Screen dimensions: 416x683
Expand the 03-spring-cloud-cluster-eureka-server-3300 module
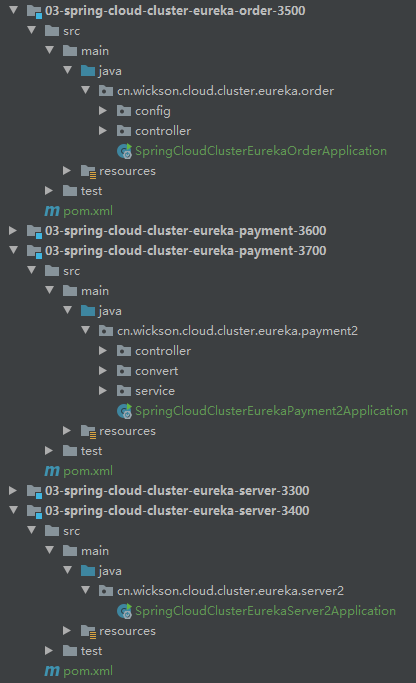[x=13, y=490]
